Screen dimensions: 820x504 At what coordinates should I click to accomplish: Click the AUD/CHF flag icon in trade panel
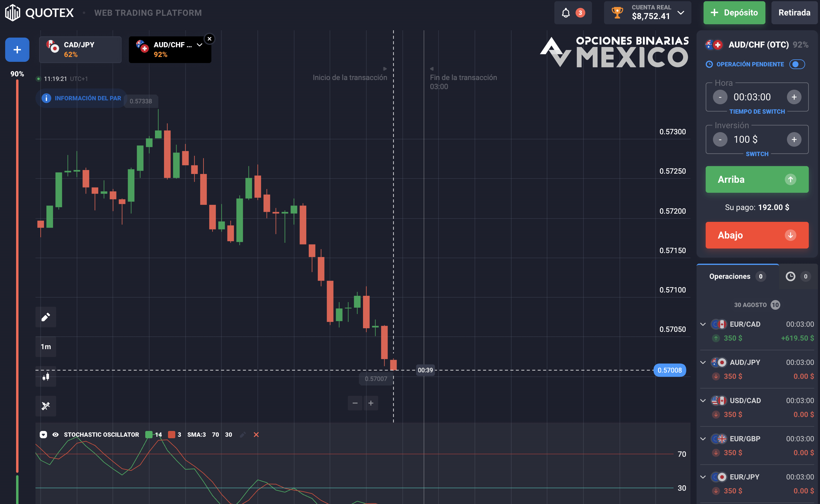click(x=714, y=45)
